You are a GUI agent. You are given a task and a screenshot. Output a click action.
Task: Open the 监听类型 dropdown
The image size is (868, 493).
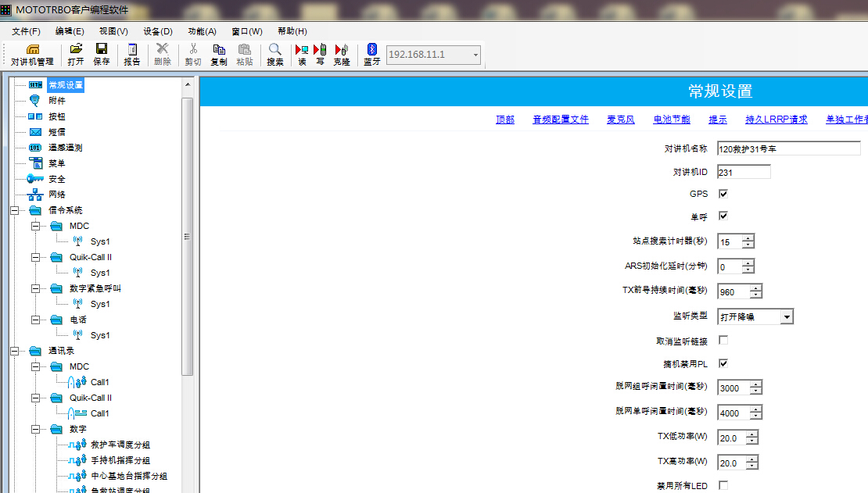(787, 316)
